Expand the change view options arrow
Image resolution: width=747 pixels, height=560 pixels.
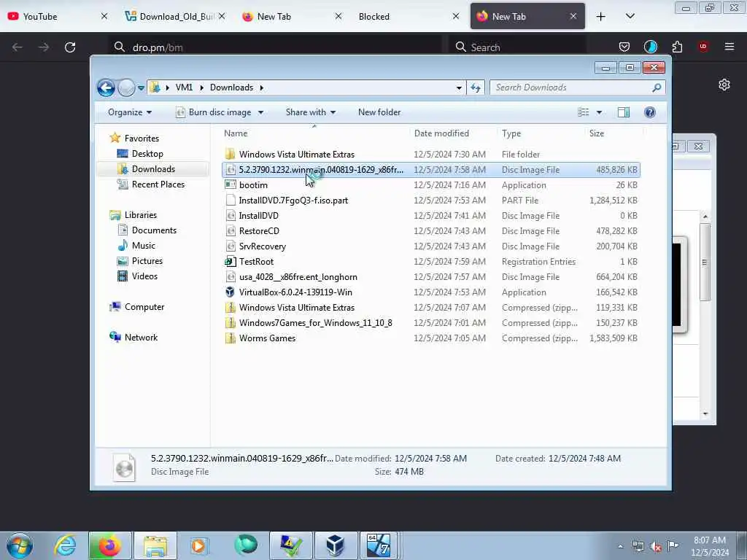point(600,112)
